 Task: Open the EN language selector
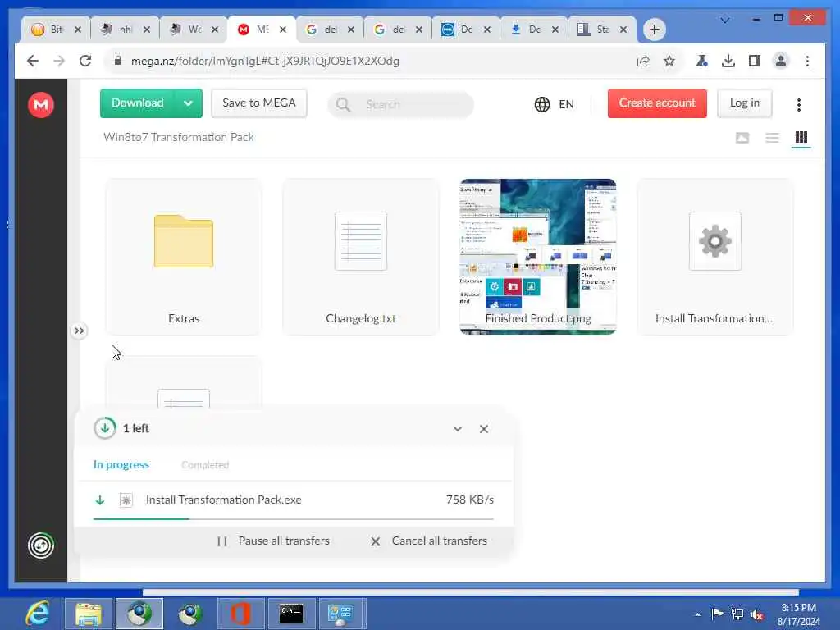(x=555, y=104)
